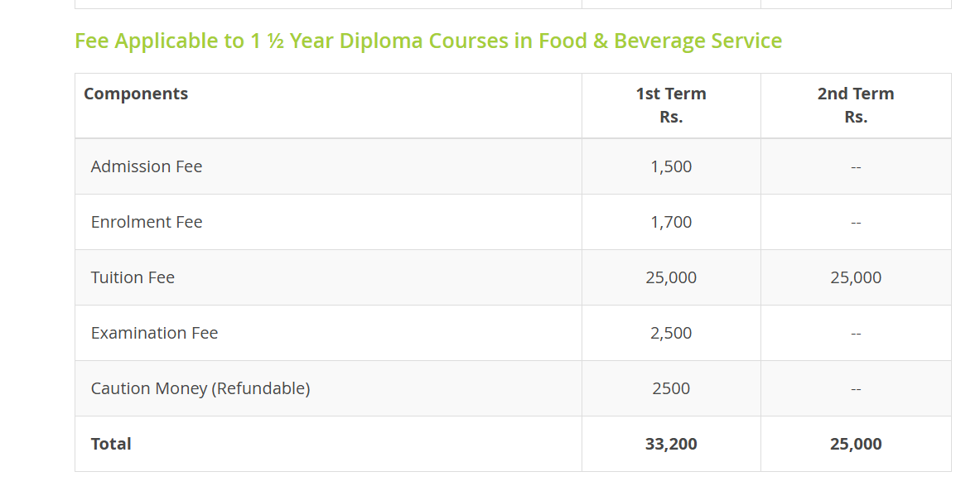The image size is (980, 491).
Task: Select the Enrolment Fee row label
Action: pos(147,223)
